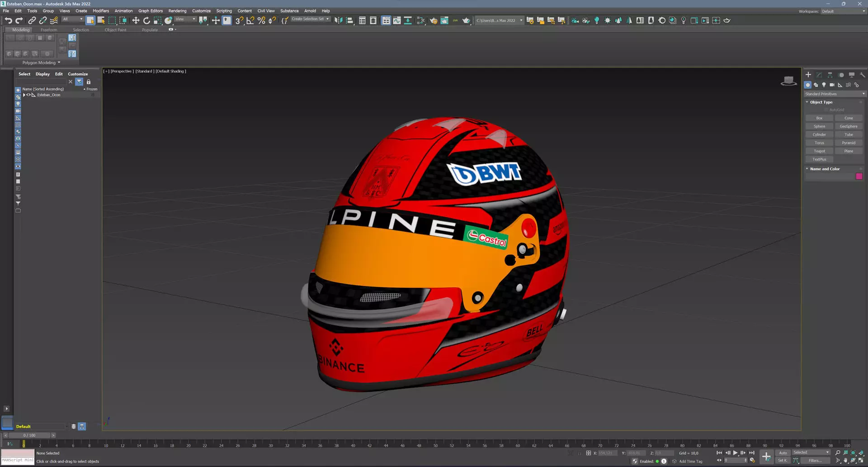
Task: Expand the Esteban_Ocon tree item
Action: pyautogui.click(x=24, y=95)
